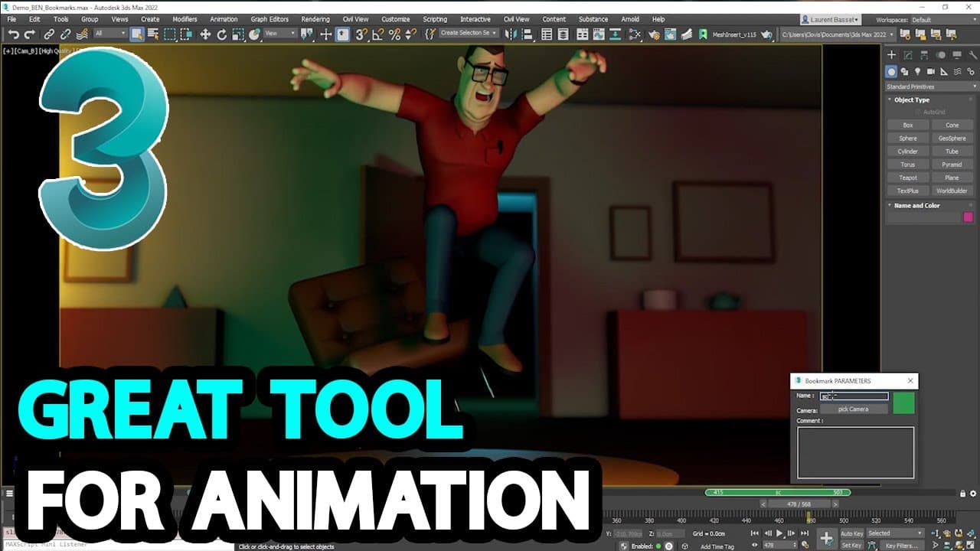Open the magenta object color swatch
Viewport: 980px width, 551px height.
tap(968, 217)
